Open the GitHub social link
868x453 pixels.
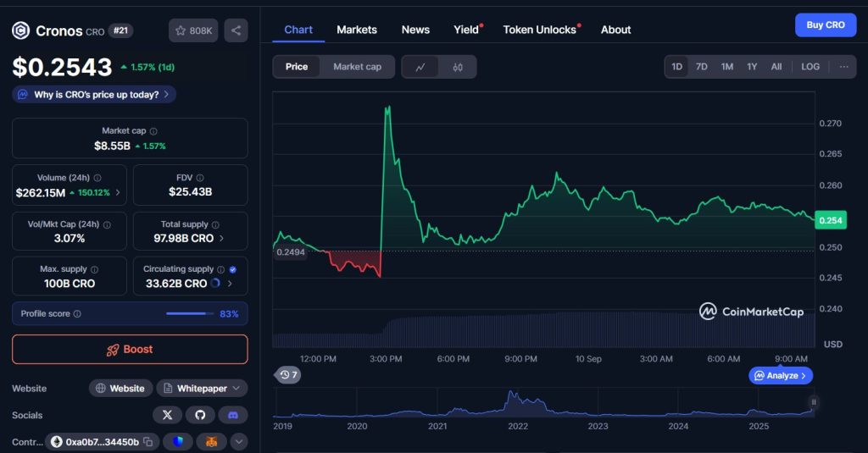click(200, 415)
